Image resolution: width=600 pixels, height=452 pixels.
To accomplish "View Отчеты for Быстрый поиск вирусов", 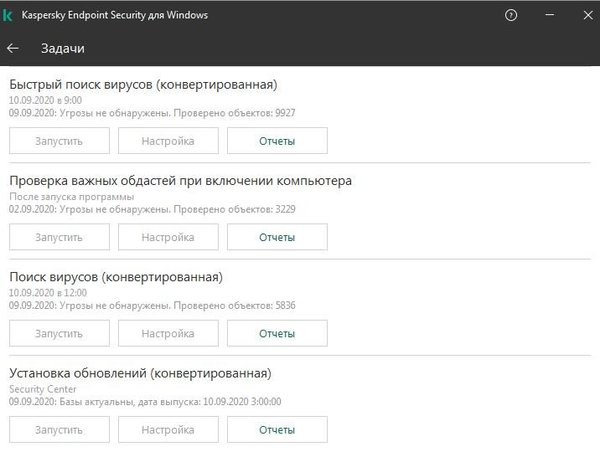I will [x=277, y=141].
